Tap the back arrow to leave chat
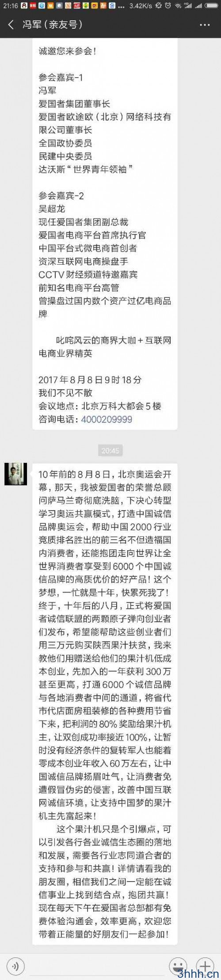The width and height of the screenshot is (221, 980). [x=11, y=25]
